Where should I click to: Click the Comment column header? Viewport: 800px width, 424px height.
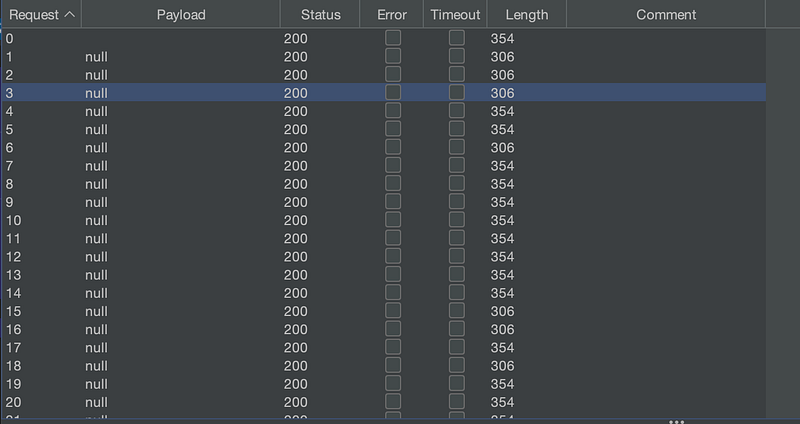point(666,15)
